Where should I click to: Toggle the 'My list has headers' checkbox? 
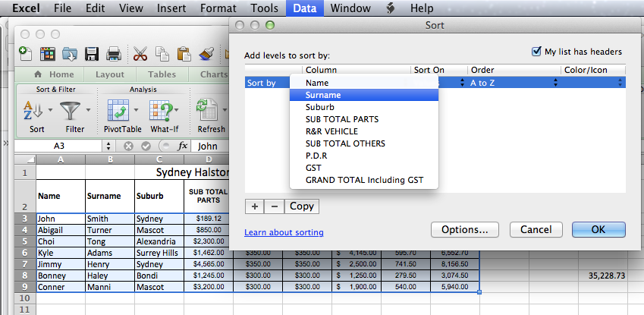[537, 52]
